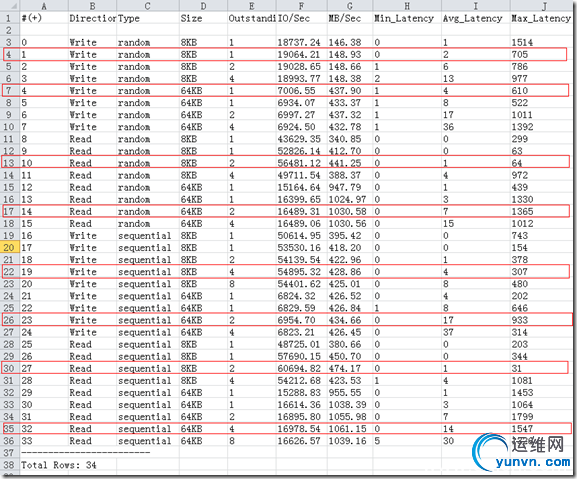Click cell with value 16614.36
Image resolution: width=577 pixels, height=479 pixels.
click(x=301, y=405)
